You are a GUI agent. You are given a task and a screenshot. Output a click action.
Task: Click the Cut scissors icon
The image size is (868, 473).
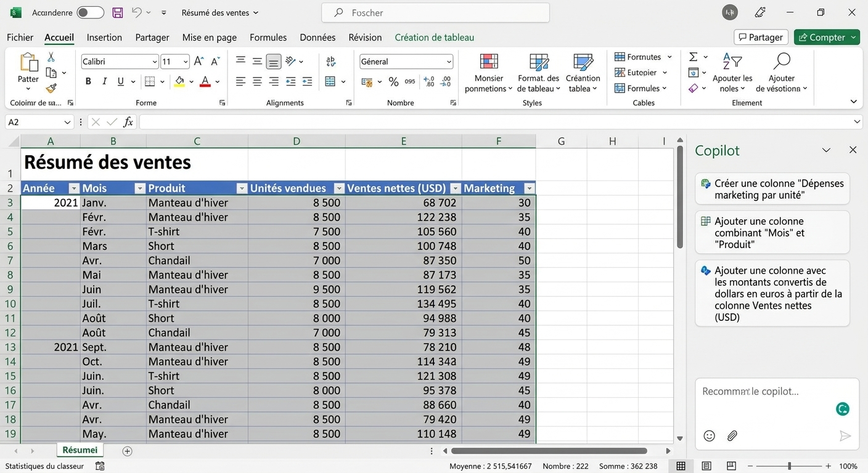pyautogui.click(x=51, y=57)
